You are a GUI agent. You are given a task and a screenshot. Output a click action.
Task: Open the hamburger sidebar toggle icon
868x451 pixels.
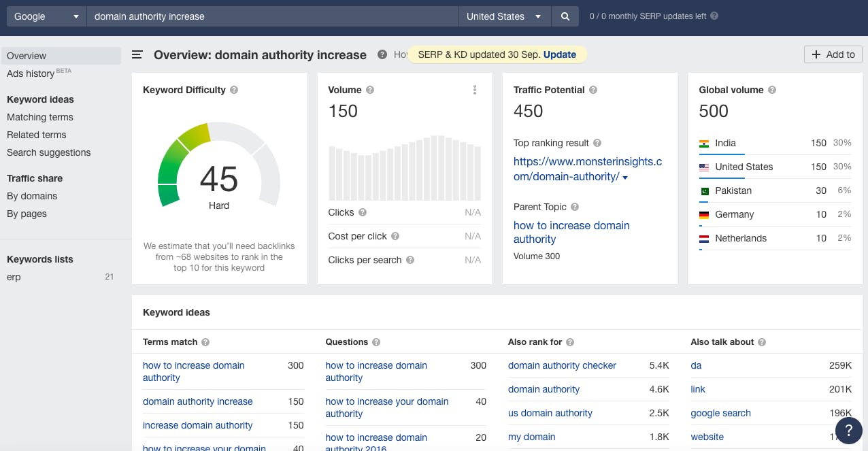137,54
